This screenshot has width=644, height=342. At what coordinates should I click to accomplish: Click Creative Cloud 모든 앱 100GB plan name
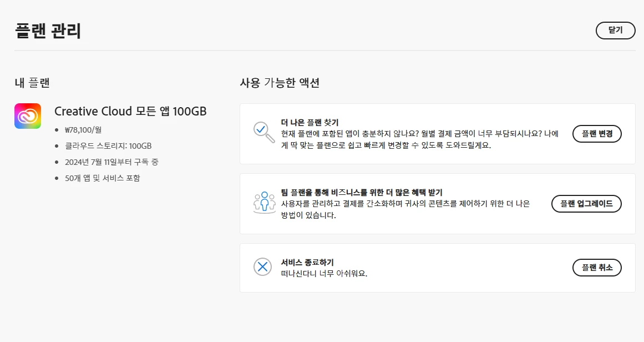130,111
